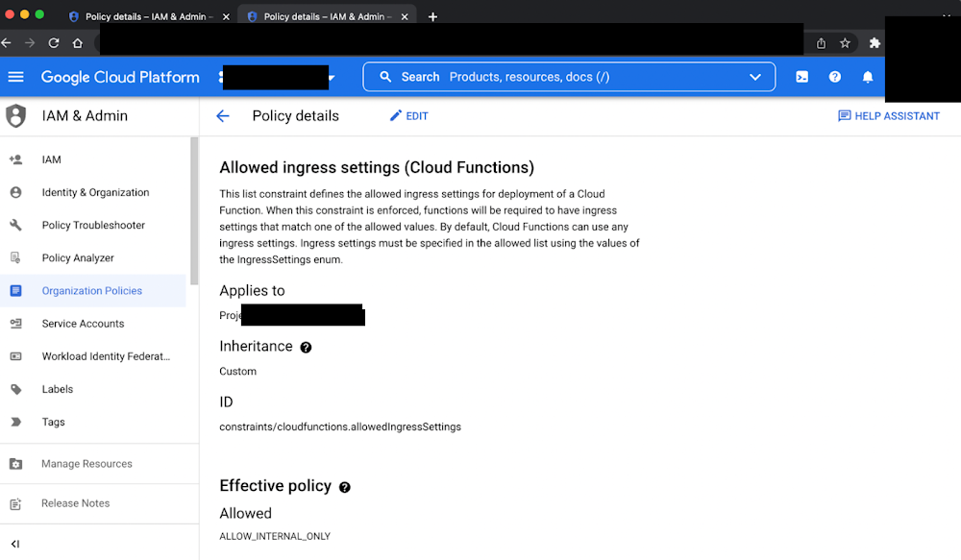Expand the search bar chevron

(755, 77)
